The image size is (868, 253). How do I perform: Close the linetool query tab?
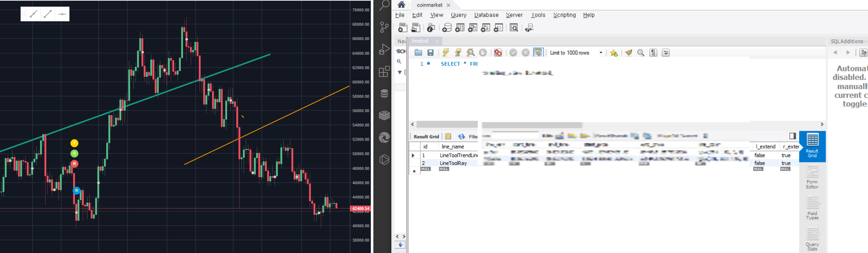[437, 41]
